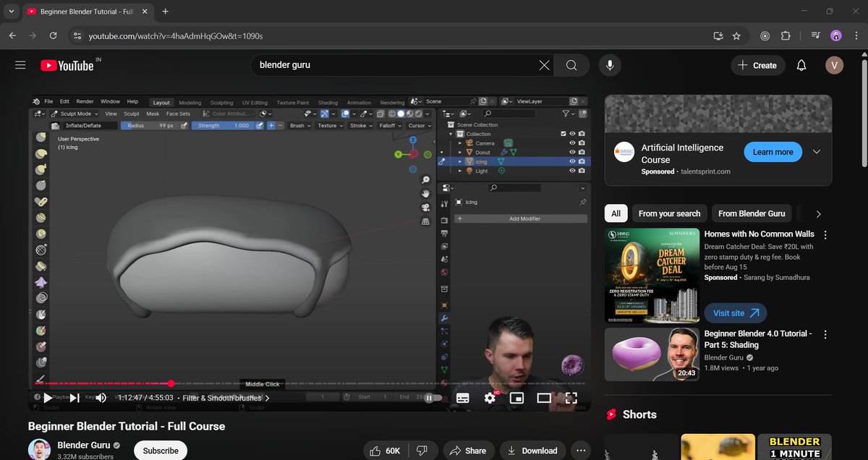Click the Learn more ad button
Viewport: 868px width, 460px height.
tap(773, 152)
